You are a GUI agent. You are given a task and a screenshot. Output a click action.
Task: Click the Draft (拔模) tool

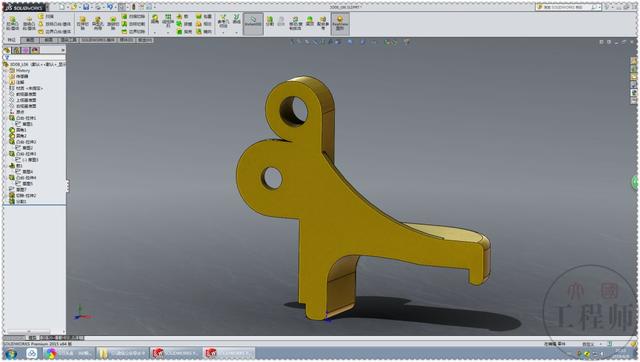(x=184, y=24)
